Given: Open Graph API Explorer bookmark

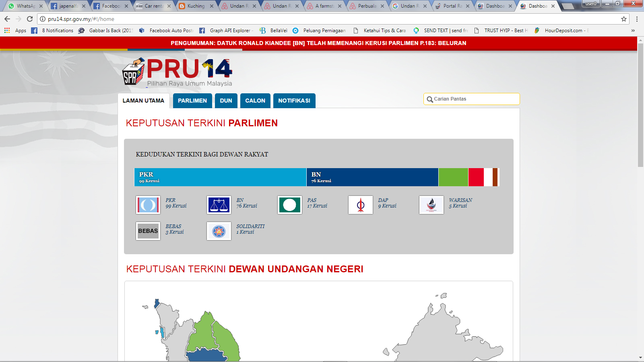Looking at the screenshot, I should [x=226, y=31].
